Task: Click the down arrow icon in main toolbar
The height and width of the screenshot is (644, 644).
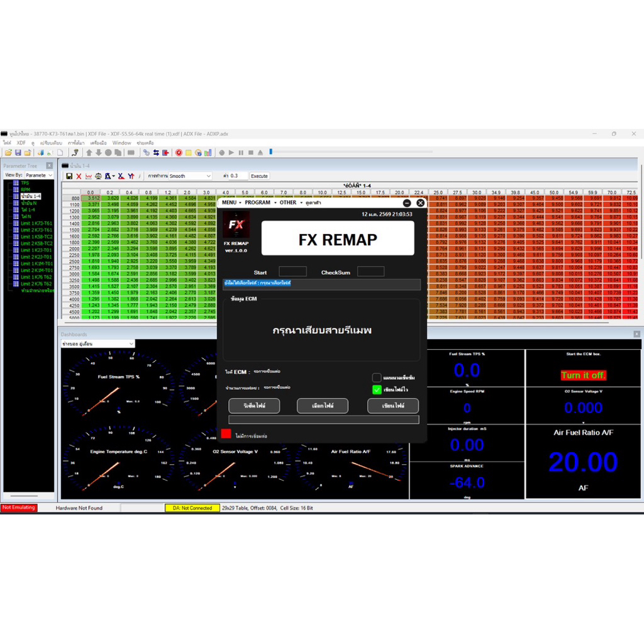Action: click(99, 153)
